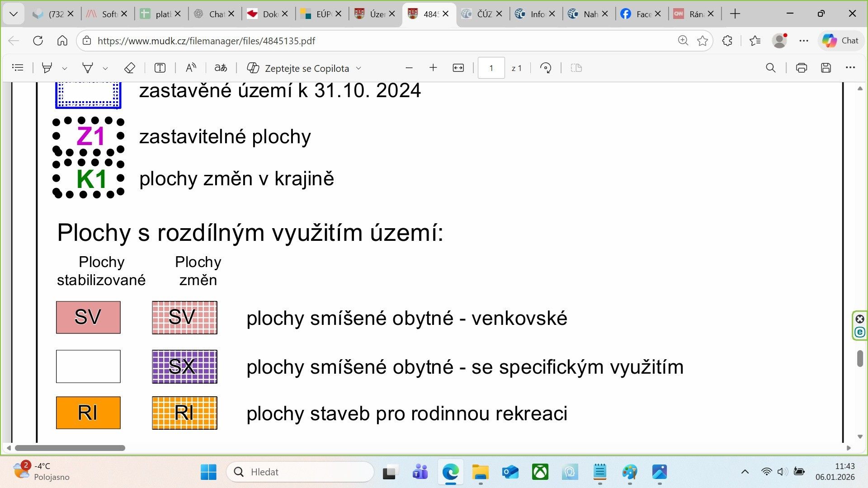Open Copilot Chat in the top corner

click(x=841, y=41)
